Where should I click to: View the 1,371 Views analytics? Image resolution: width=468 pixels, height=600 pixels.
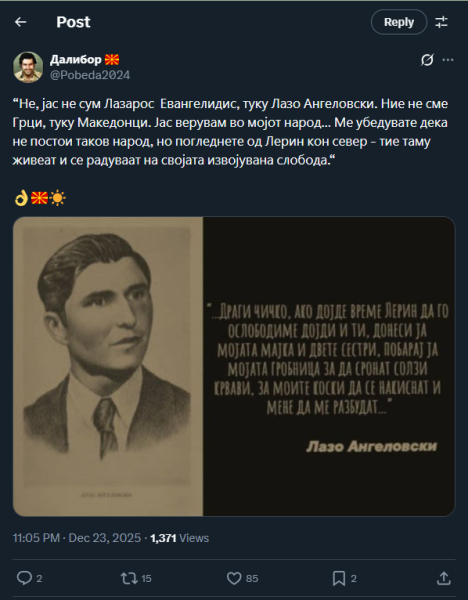[179, 538]
